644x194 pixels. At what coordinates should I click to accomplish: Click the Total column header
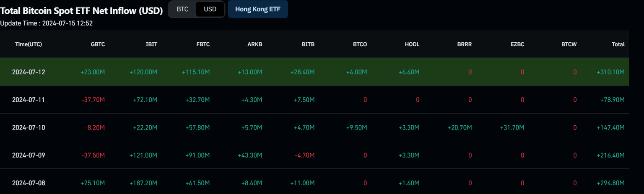coord(618,44)
